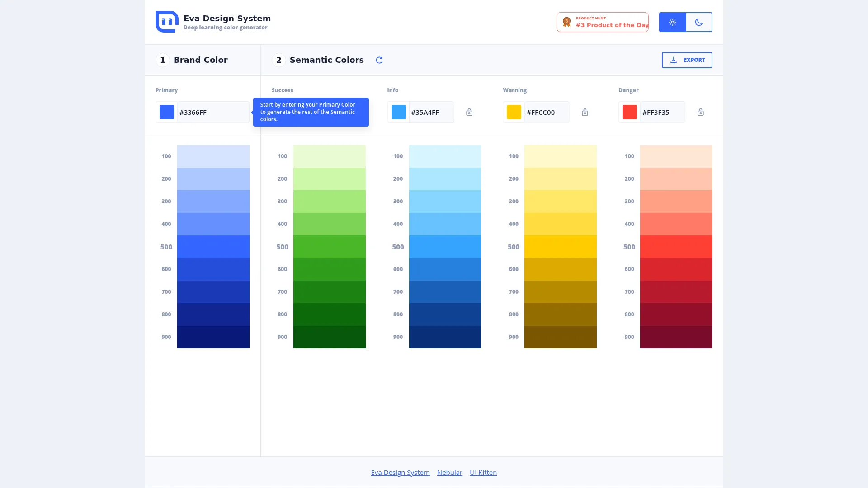The image size is (868, 488).
Task: Open Warning color picker swatch
Action: coord(514,112)
